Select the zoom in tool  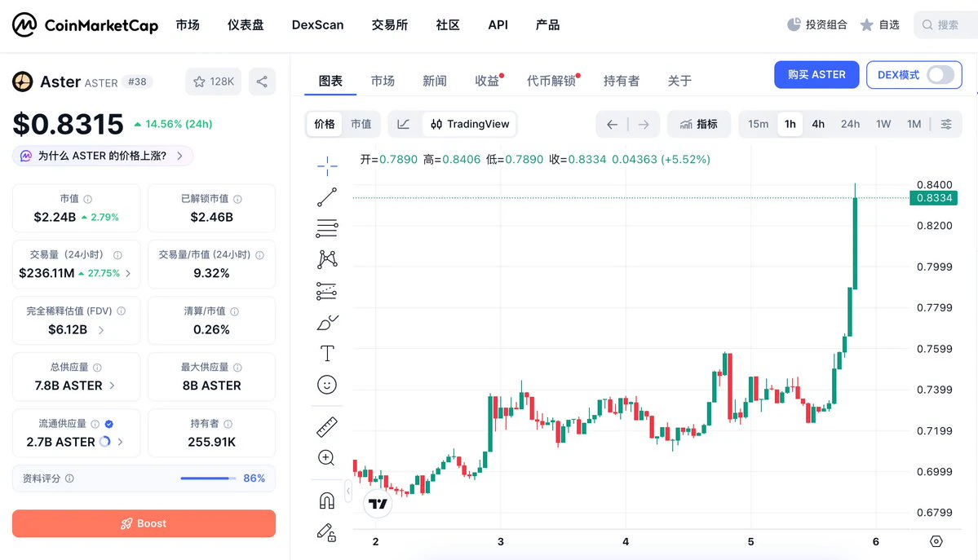[x=327, y=458]
